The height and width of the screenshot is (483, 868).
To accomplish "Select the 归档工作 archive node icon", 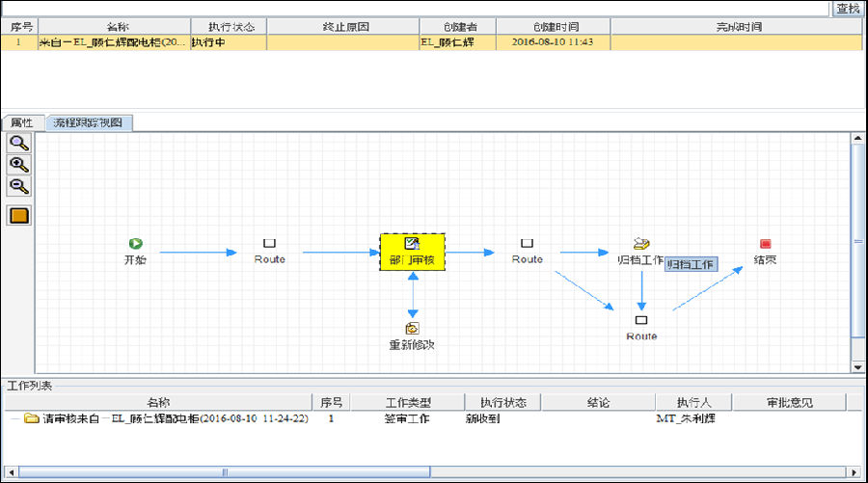I will [x=641, y=244].
